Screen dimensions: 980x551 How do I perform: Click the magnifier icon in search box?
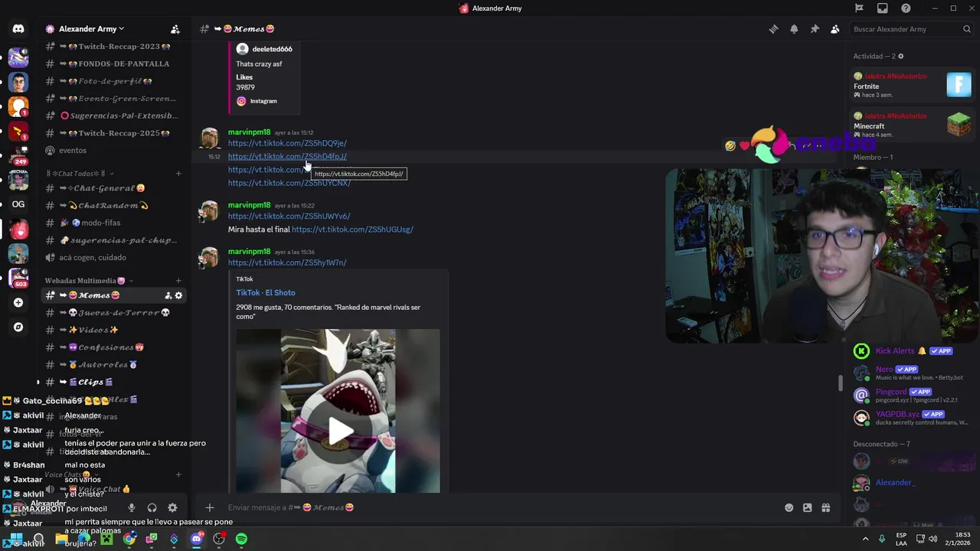967,29
